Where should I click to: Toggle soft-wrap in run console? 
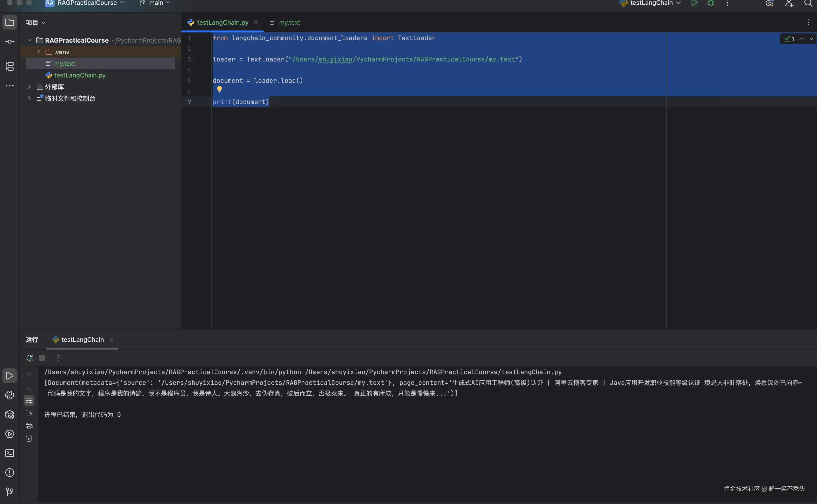coord(29,400)
